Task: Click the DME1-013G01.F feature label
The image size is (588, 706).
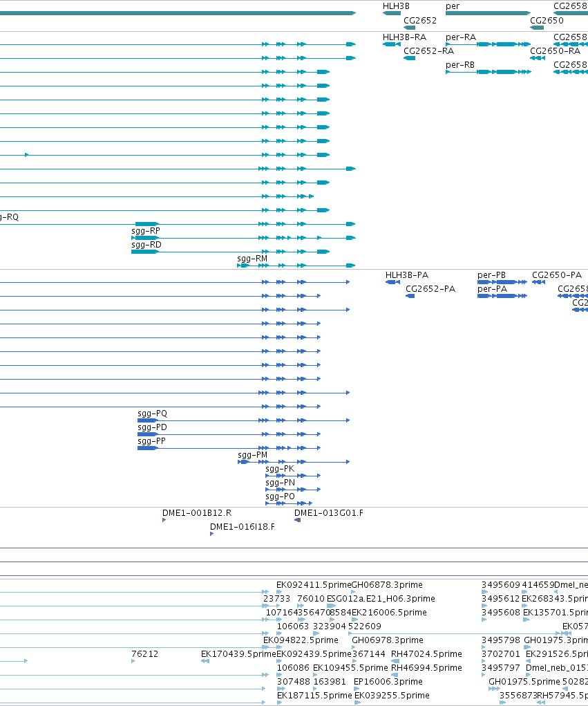Action: pos(329,513)
